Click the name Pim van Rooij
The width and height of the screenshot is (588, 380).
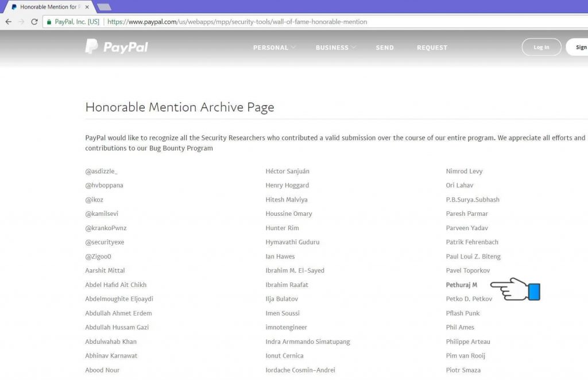(x=465, y=356)
